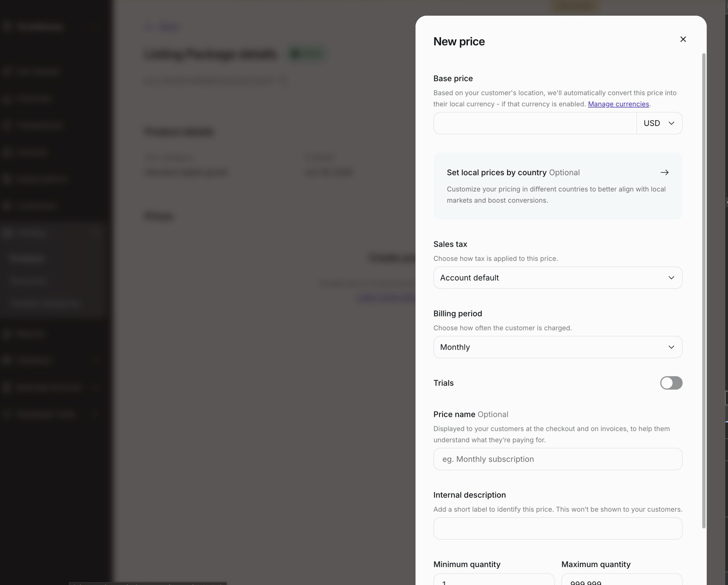Click the chevron in the Account default field
This screenshot has width=728, height=585.
tap(671, 277)
